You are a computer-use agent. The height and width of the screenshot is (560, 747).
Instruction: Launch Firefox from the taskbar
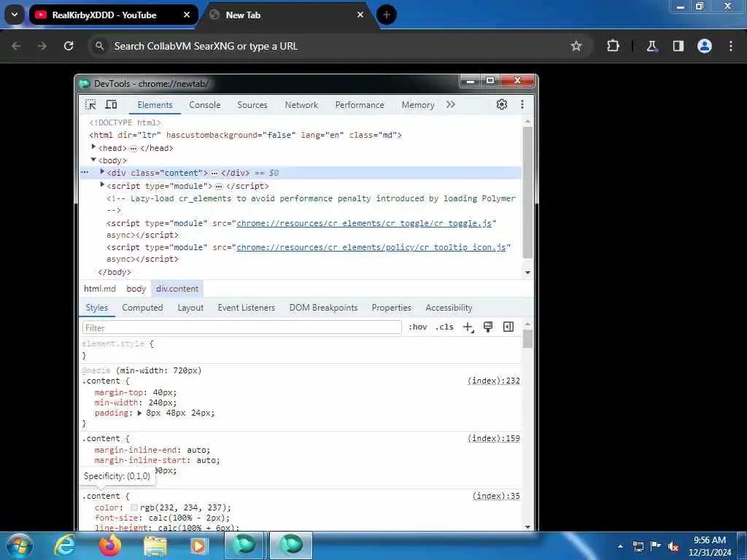[x=109, y=545]
